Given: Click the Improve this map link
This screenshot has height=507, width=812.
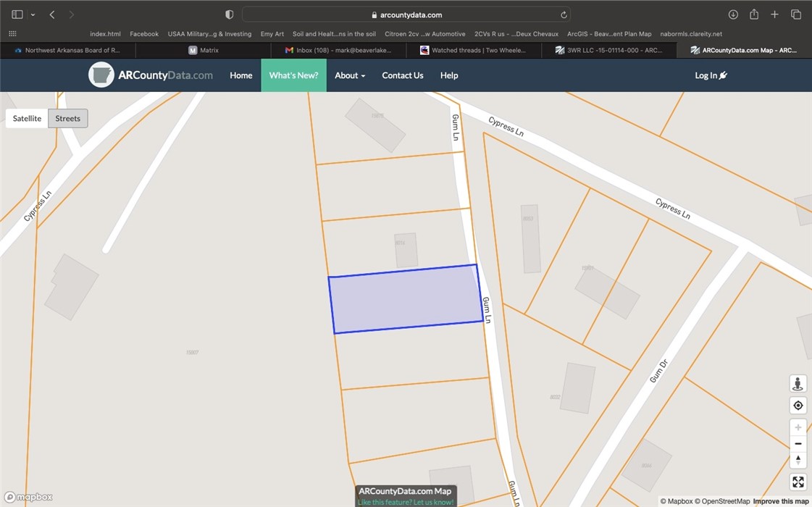Looking at the screenshot, I should (781, 501).
